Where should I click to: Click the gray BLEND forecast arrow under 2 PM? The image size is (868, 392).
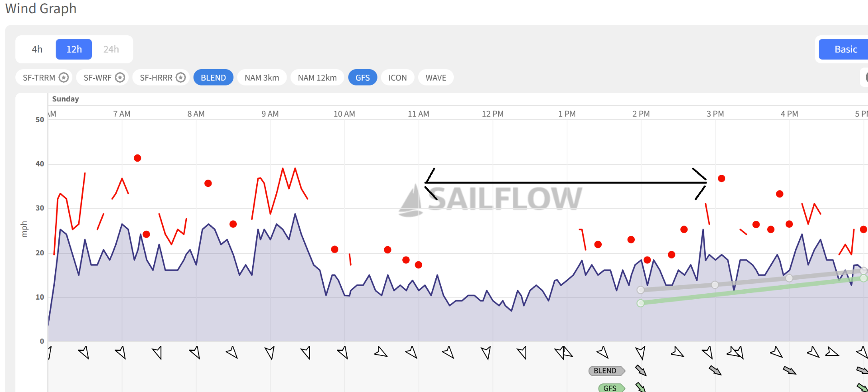pyautogui.click(x=641, y=370)
